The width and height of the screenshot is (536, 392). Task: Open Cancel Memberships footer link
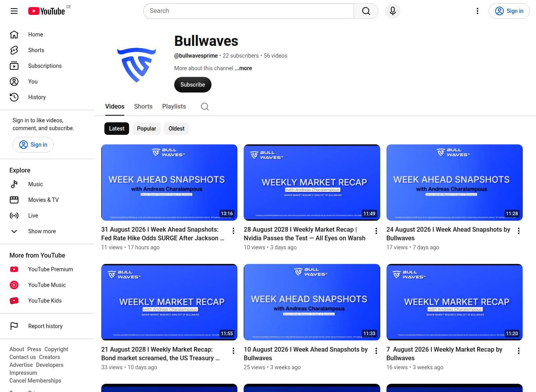pyautogui.click(x=35, y=381)
